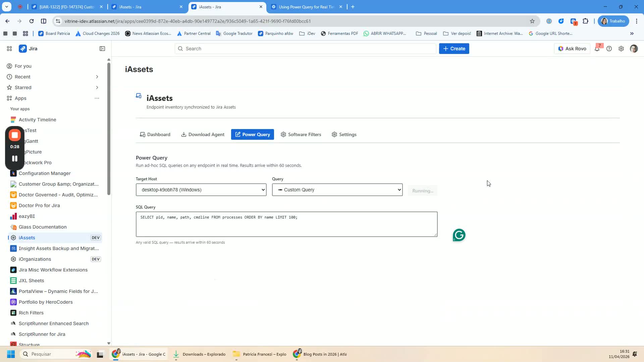Select the Power Query tab
Screen dimensions: 644x362
click(253, 134)
